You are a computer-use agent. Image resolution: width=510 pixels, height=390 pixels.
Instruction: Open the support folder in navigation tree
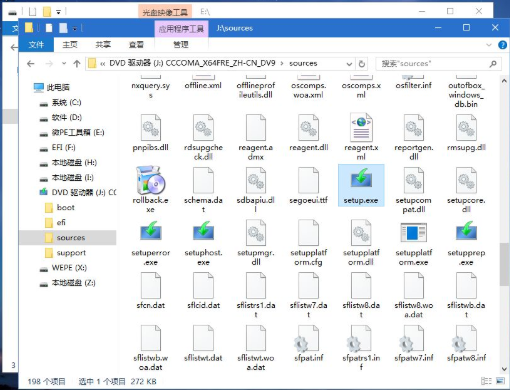point(65,253)
